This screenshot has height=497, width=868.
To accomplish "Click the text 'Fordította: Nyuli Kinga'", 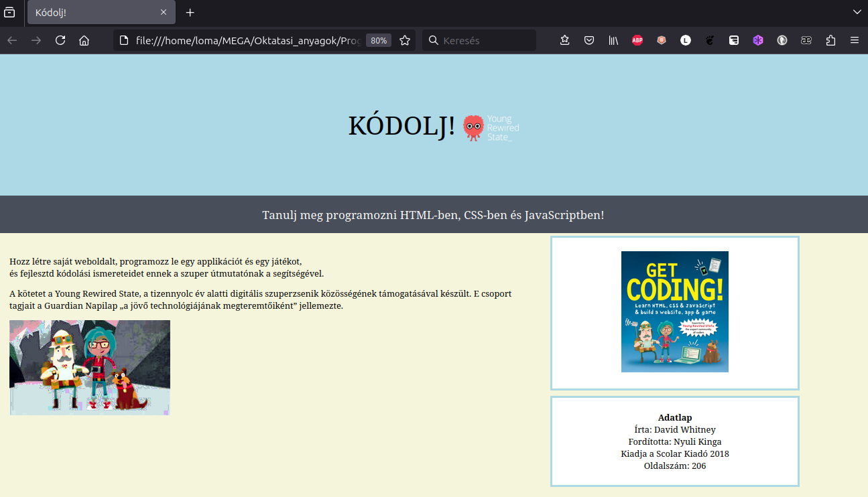I will point(675,441).
